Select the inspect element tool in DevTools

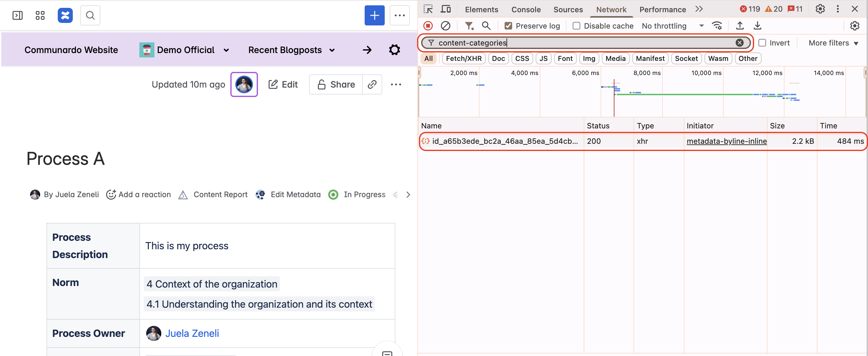428,9
